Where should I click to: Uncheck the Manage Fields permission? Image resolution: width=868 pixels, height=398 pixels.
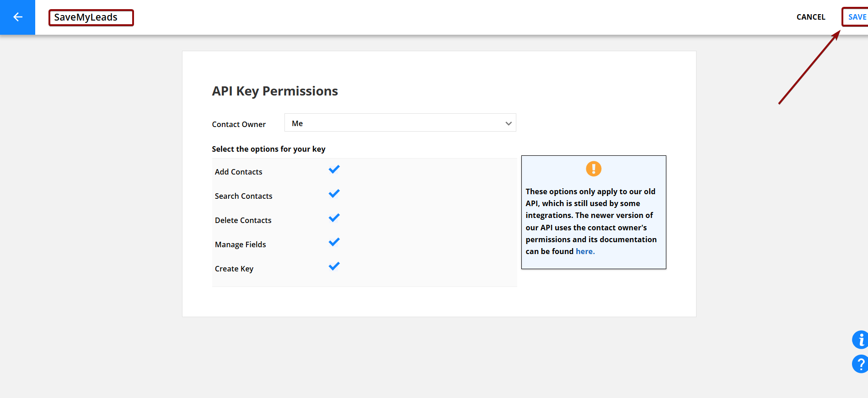tap(334, 242)
